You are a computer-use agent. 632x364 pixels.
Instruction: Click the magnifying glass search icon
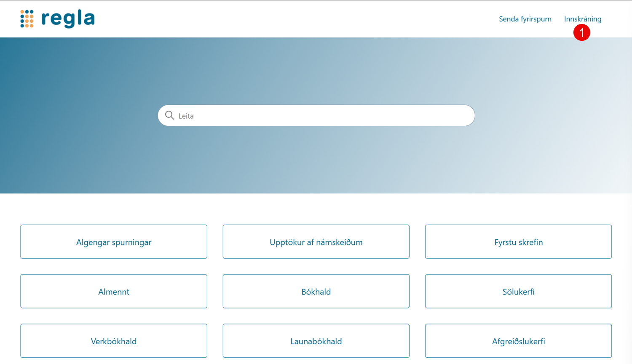point(169,115)
